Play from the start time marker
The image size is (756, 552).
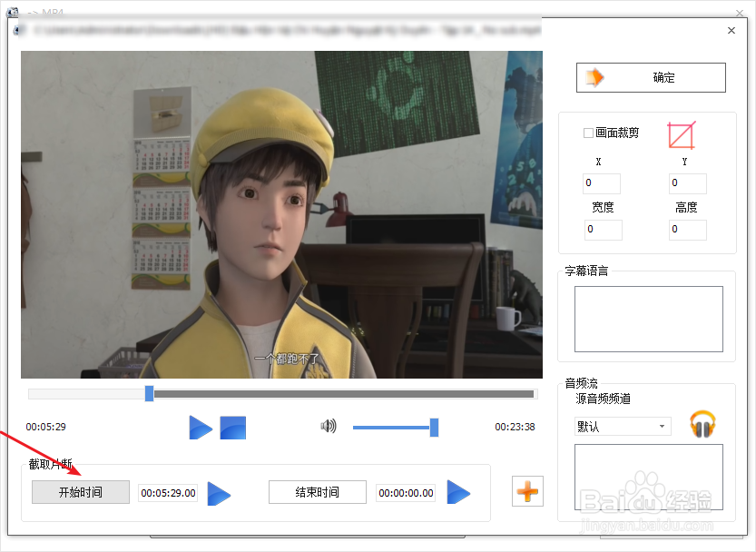[x=219, y=493]
